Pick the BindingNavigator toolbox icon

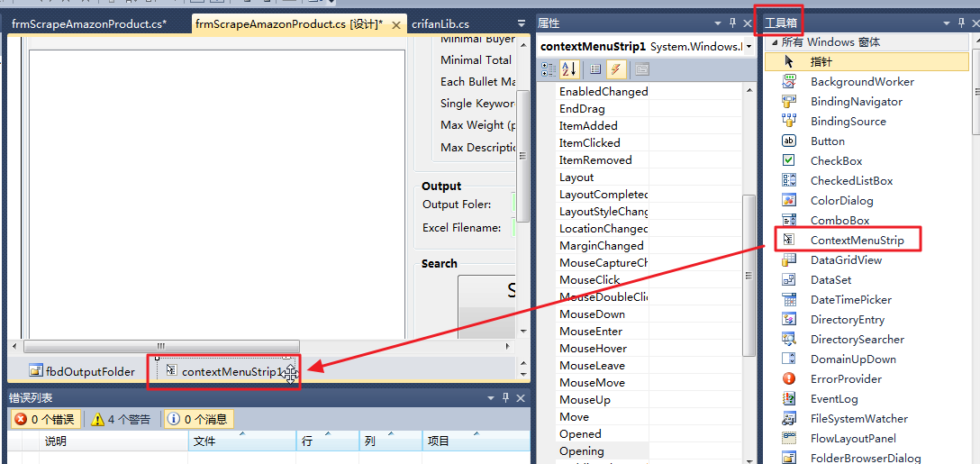[789, 101]
